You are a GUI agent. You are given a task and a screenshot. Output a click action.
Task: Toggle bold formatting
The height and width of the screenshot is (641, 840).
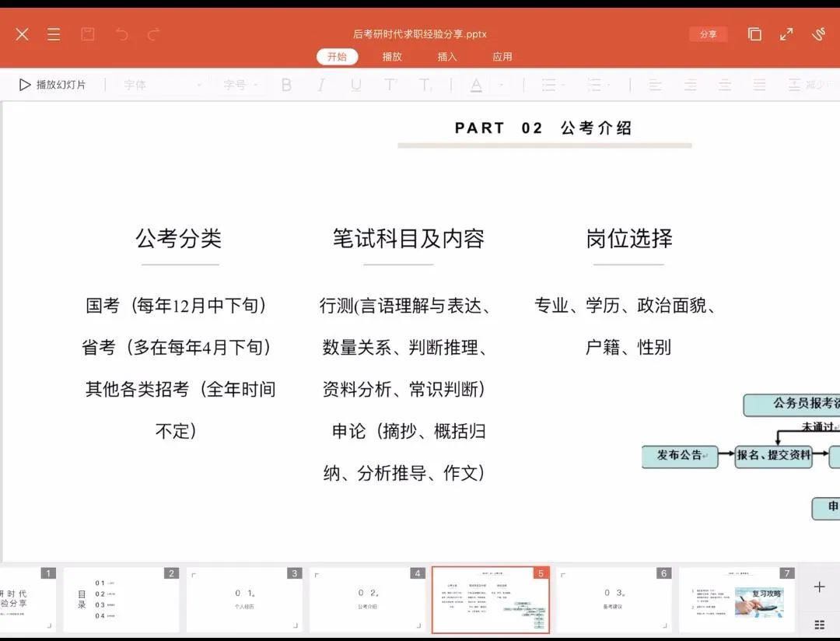[x=286, y=85]
